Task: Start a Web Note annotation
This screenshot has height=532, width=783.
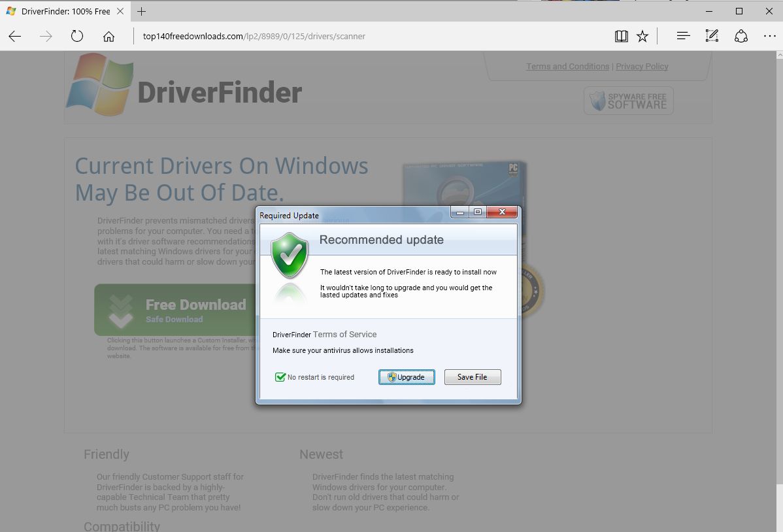Action: coord(712,36)
